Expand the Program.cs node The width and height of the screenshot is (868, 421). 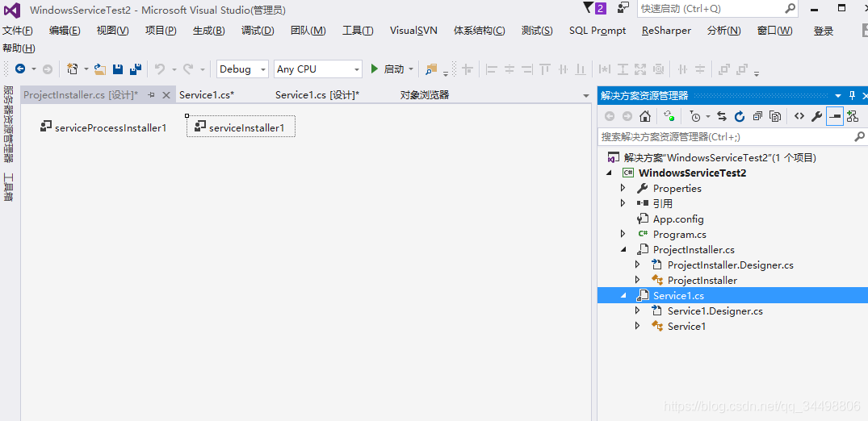click(623, 235)
